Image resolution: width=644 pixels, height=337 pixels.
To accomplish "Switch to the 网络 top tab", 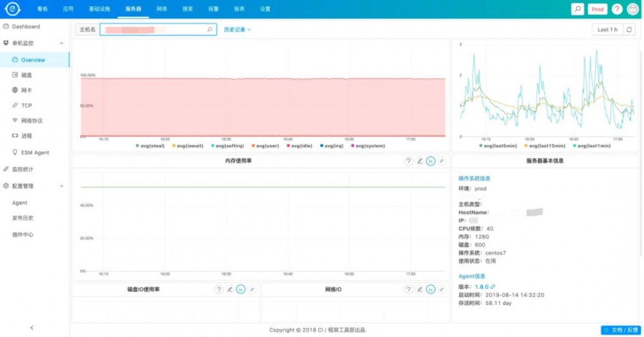I will click(162, 8).
